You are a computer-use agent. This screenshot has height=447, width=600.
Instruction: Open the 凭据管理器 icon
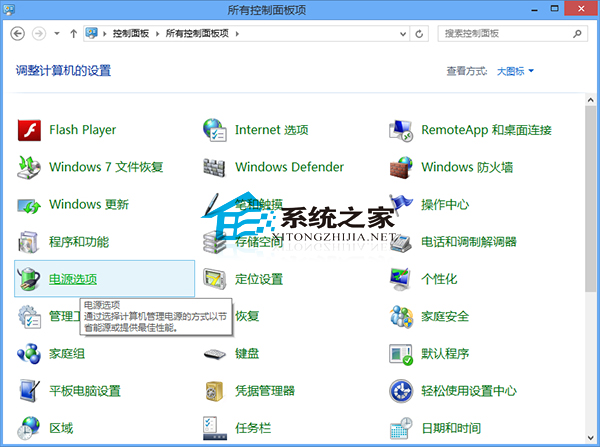point(215,391)
